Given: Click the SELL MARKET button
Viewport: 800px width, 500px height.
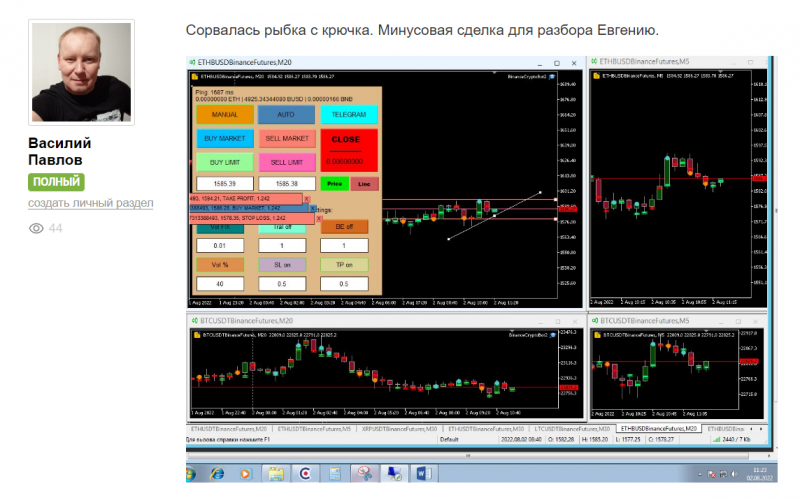Looking at the screenshot, I should (x=287, y=138).
